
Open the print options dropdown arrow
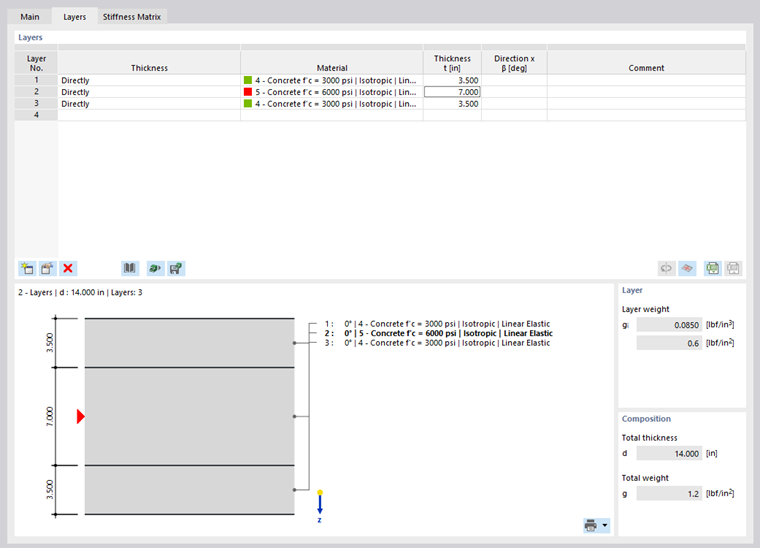click(x=605, y=525)
